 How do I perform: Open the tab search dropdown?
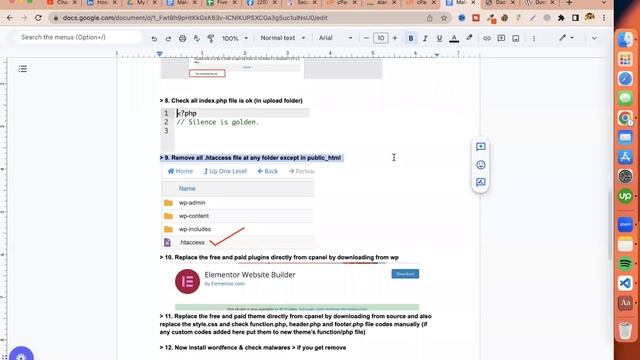604,3
